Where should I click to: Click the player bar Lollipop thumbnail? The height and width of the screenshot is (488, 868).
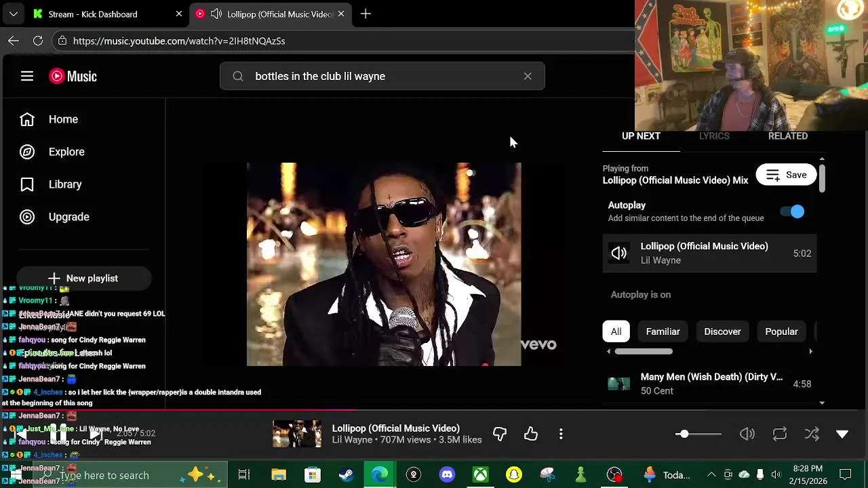point(297,434)
